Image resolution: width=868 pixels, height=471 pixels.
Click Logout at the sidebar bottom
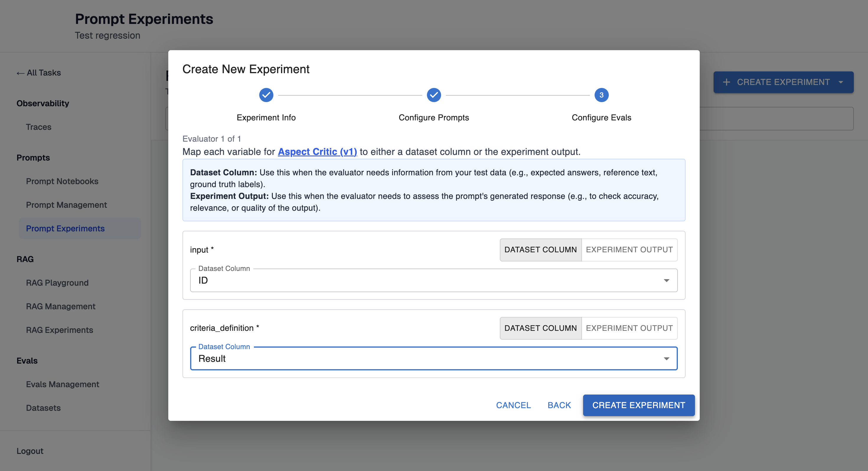pyautogui.click(x=30, y=451)
